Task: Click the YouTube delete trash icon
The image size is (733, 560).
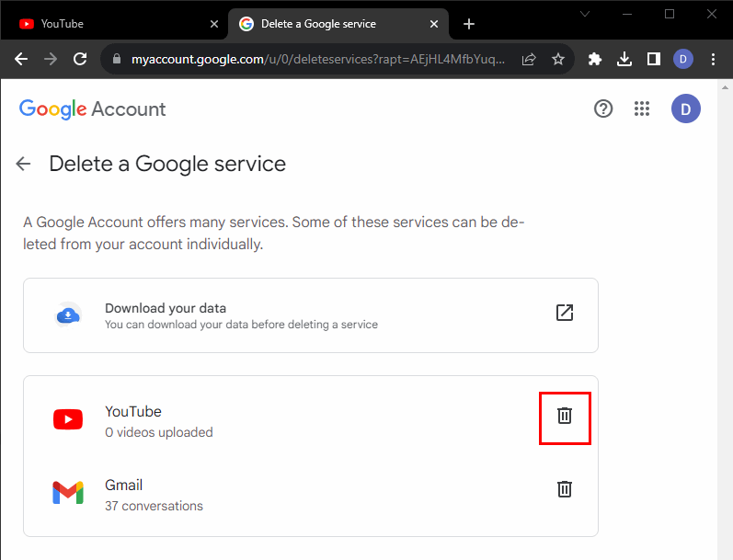Action: click(x=565, y=416)
